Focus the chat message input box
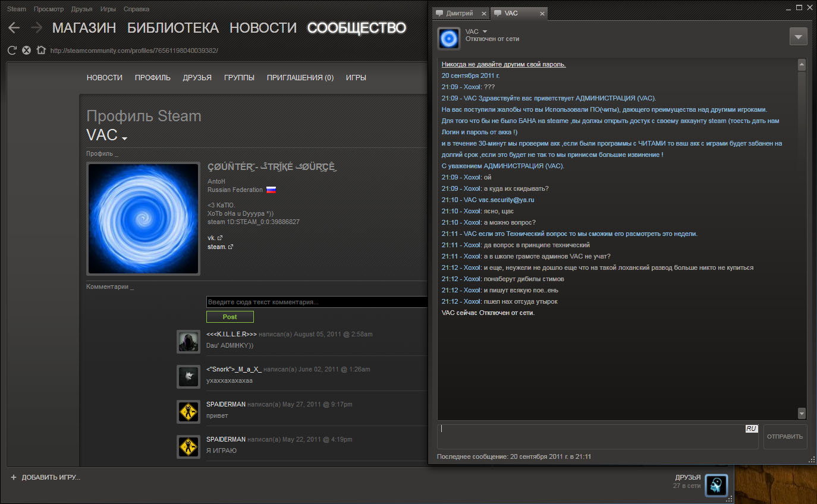 pos(598,437)
